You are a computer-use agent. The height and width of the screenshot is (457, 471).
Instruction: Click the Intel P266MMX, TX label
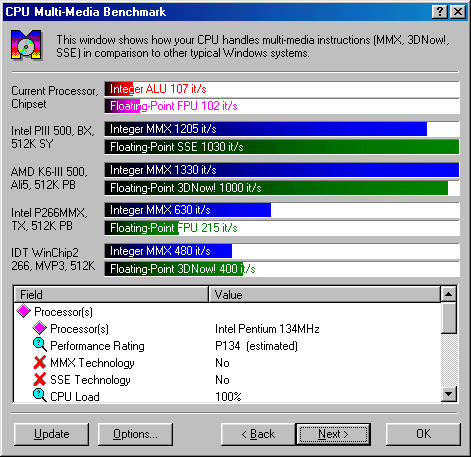[x=49, y=219]
